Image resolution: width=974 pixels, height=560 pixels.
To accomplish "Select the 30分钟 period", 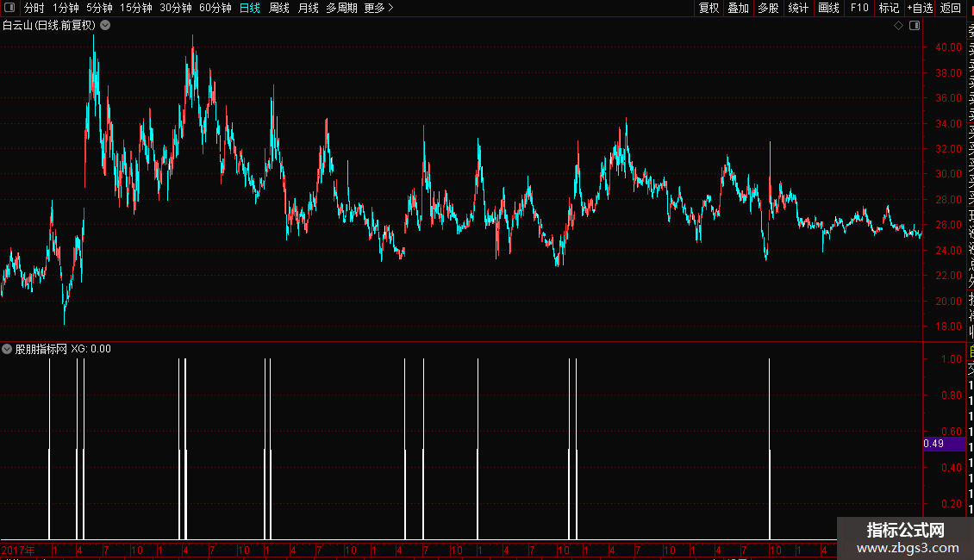I will click(x=175, y=8).
